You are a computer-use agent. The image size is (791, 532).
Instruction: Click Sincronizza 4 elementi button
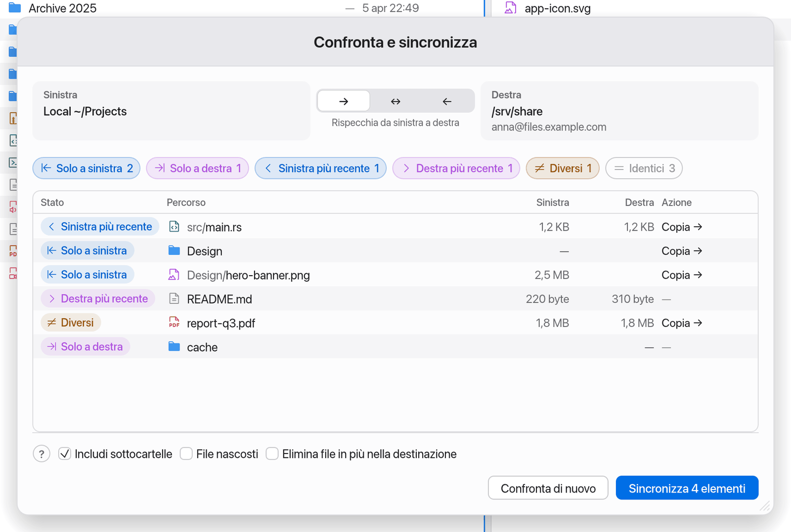coord(687,488)
